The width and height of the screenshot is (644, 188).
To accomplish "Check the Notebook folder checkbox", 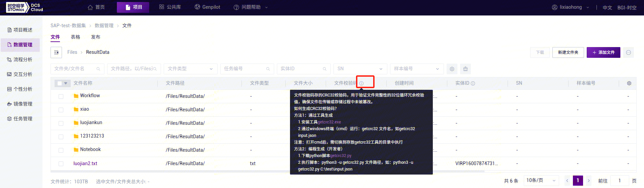I will point(61,150).
